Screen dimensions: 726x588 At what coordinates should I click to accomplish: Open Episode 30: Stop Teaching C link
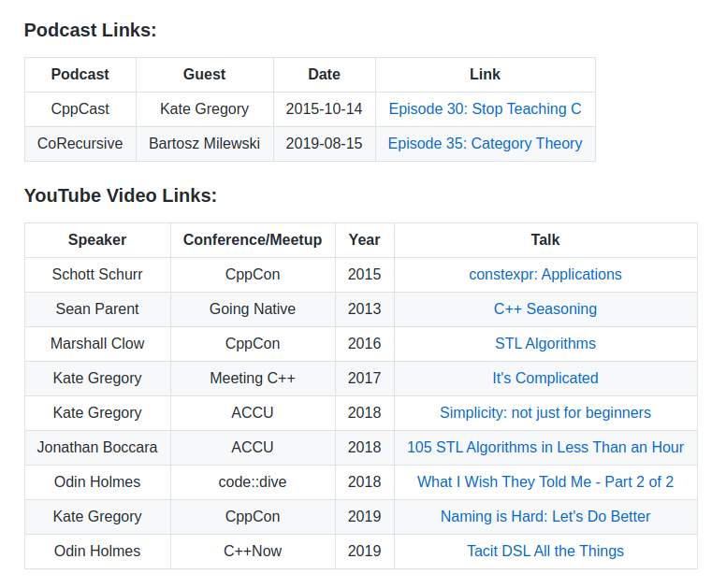point(485,109)
